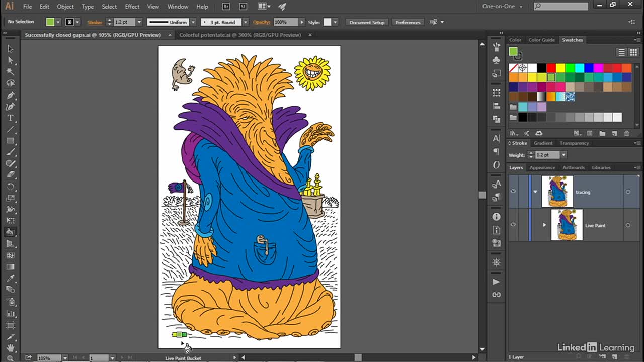This screenshot has width=644, height=362.
Task: Open the 3 pt. Round brush definition dropdown
Action: tap(246, 22)
